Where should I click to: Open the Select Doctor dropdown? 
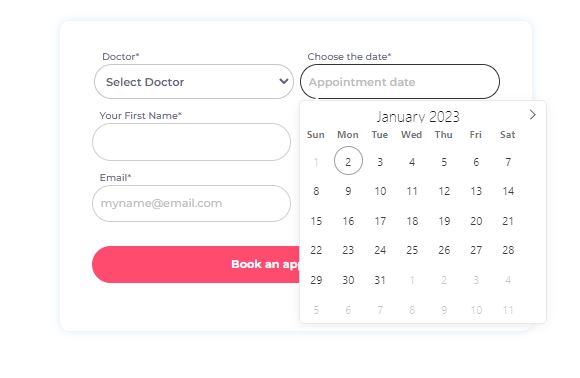(194, 82)
